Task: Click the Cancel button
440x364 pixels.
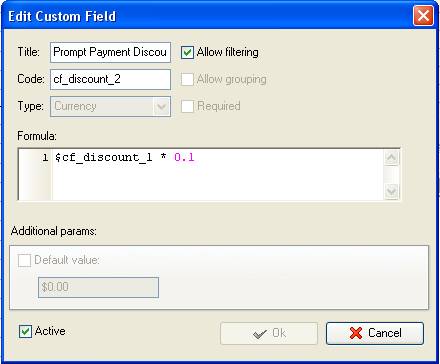Action: coord(375,333)
